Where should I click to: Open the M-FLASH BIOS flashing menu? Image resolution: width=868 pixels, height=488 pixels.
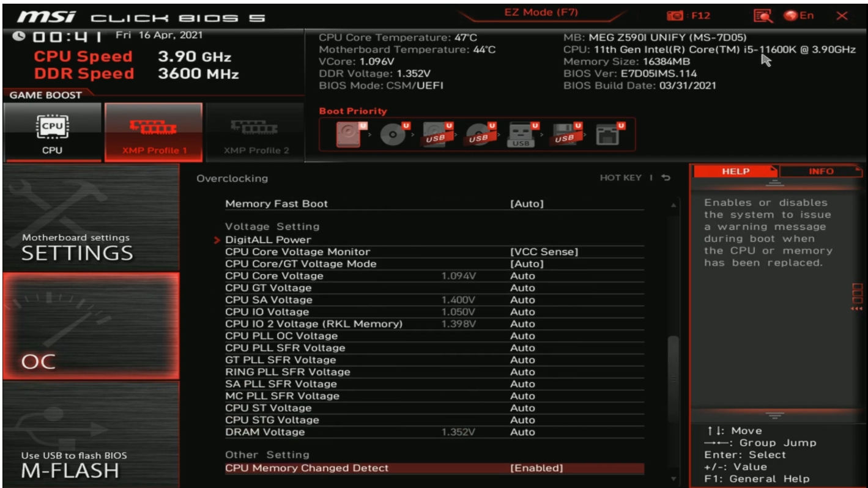91,434
